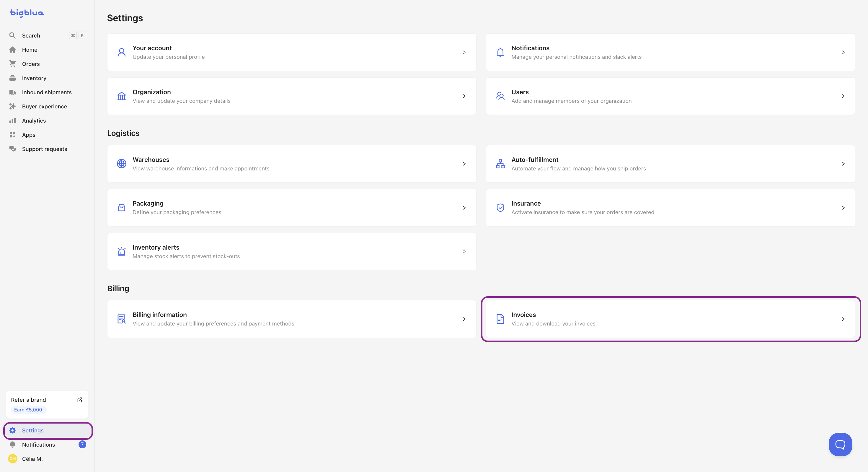Open sidebar Notifications with badge 7
This screenshot has height=472, width=868.
[38, 444]
